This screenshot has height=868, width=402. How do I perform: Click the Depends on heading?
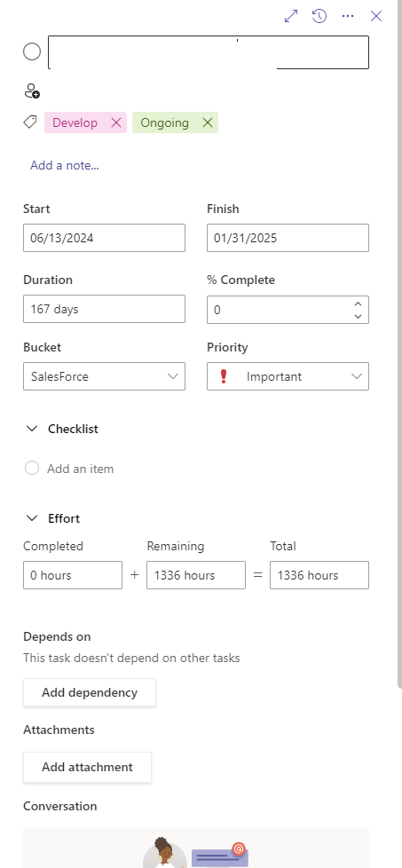(x=57, y=636)
